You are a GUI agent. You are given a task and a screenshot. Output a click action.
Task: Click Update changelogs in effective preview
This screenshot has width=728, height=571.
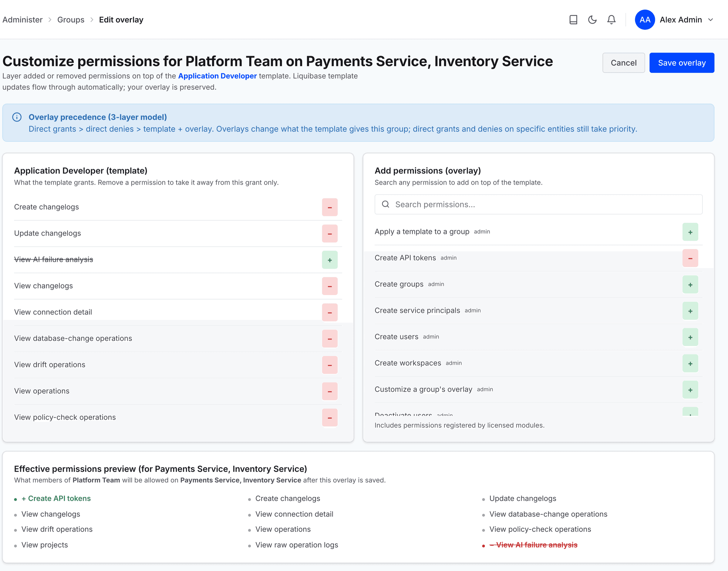point(523,498)
